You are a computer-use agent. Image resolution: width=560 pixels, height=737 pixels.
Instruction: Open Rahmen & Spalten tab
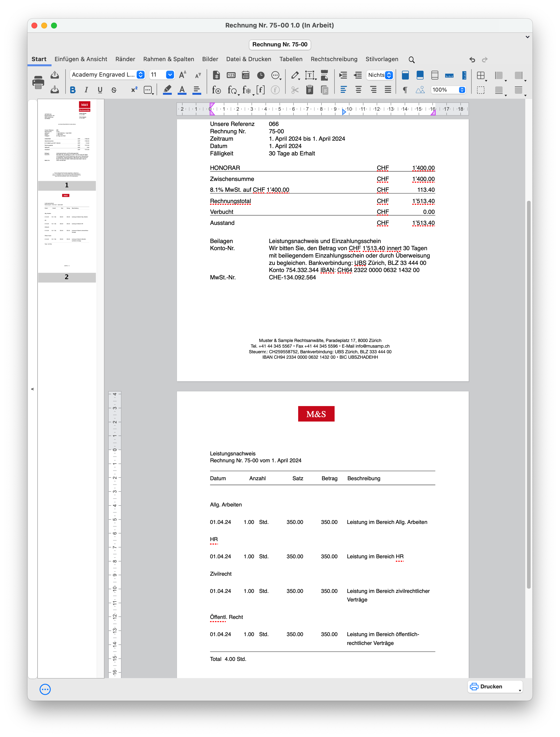(x=168, y=59)
